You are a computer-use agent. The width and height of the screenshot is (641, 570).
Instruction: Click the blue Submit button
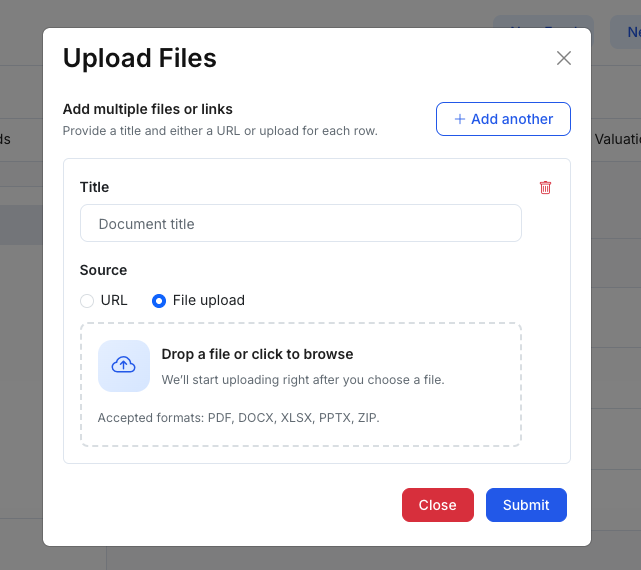(526, 505)
